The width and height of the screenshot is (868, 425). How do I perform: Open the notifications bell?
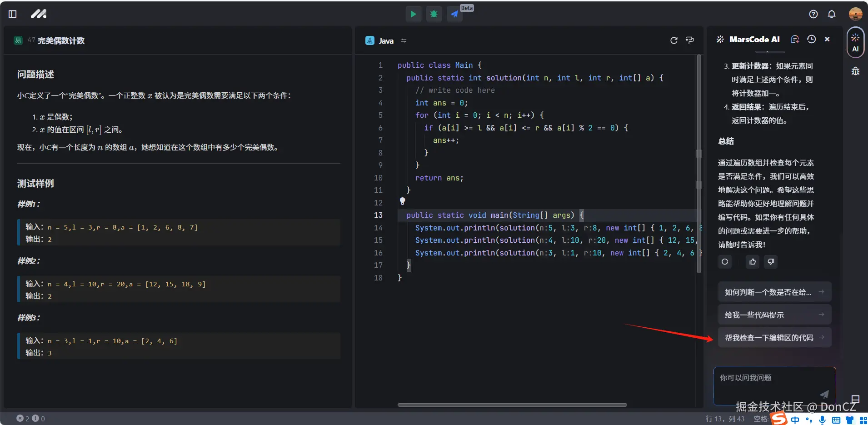tap(831, 14)
